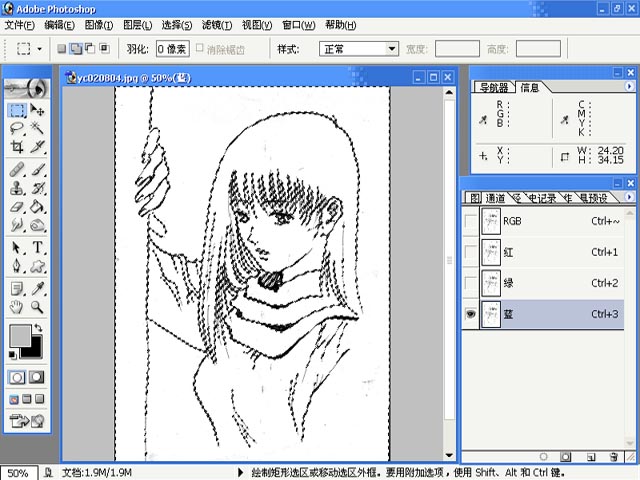
Task: Select the History Brush tool
Action: pos(37,188)
